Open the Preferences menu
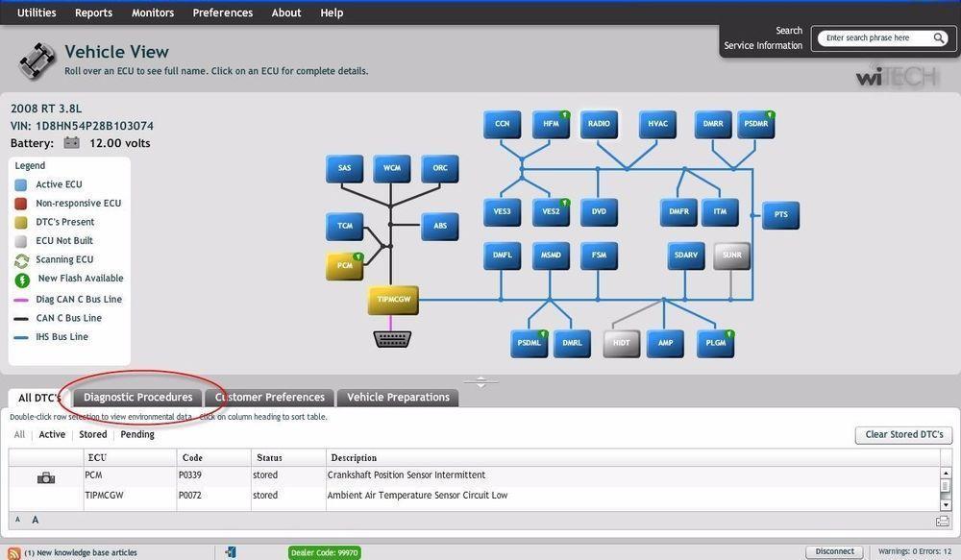Screen dimensions: 961x560 [223, 12]
